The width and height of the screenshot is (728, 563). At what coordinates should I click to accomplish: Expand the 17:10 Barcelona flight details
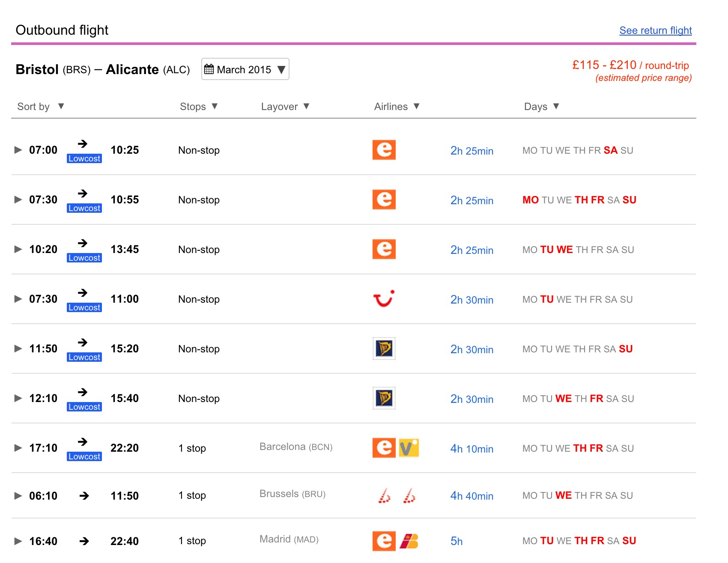pos(18,448)
